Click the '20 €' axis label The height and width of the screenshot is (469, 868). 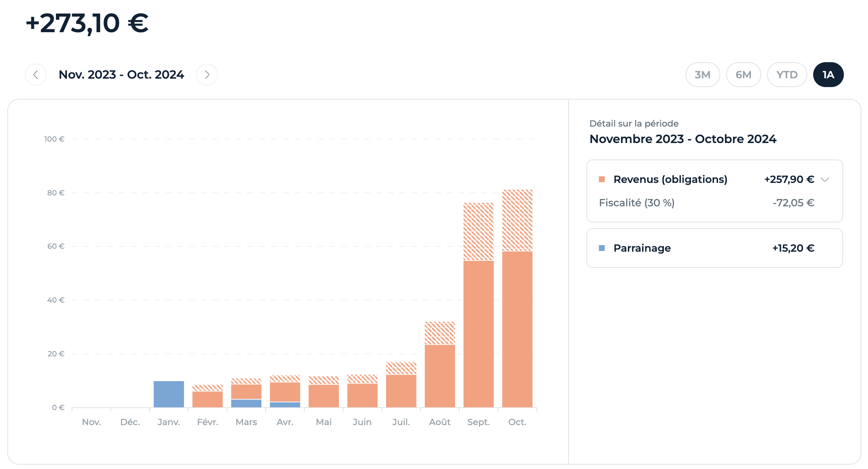pyautogui.click(x=56, y=354)
